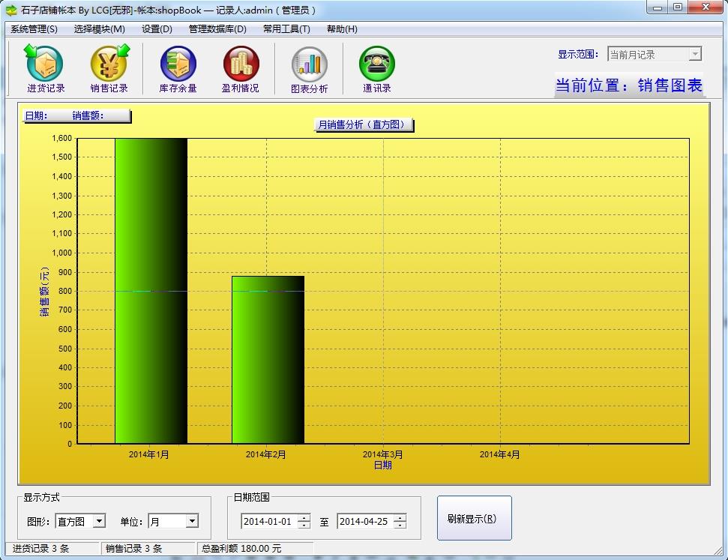Open the 显示范围 display range dropdown
Screen dimensions: 728x560
point(694,54)
